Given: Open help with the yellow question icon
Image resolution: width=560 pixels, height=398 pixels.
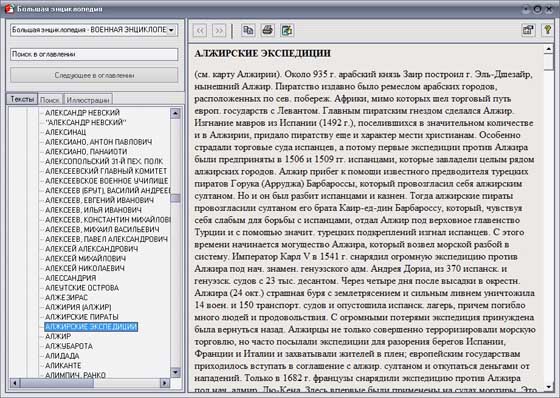Looking at the screenshot, I should pyautogui.click(x=548, y=30).
